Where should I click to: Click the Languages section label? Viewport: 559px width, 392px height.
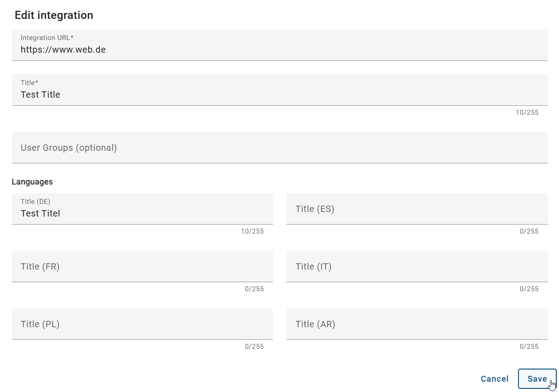pos(32,182)
